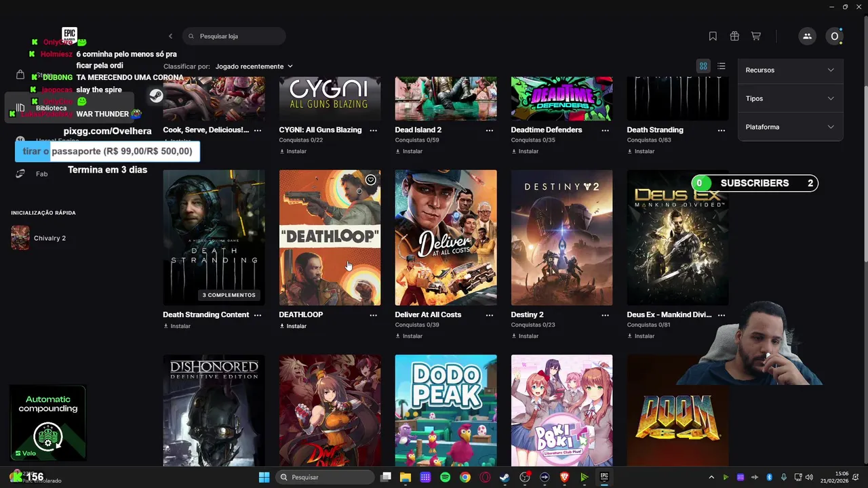Open the user profile avatar
868x488 pixels.
click(835, 36)
